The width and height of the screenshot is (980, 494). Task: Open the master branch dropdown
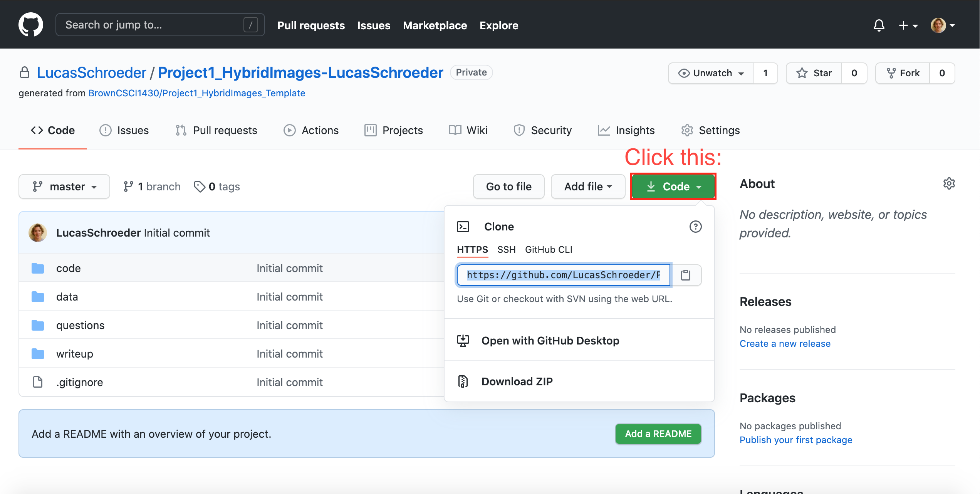(x=64, y=186)
